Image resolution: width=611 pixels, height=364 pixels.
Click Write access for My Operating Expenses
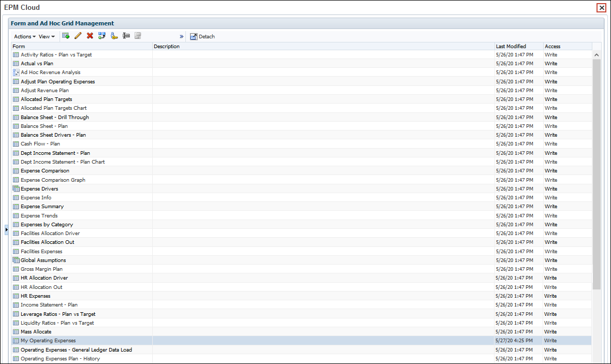(x=550, y=341)
